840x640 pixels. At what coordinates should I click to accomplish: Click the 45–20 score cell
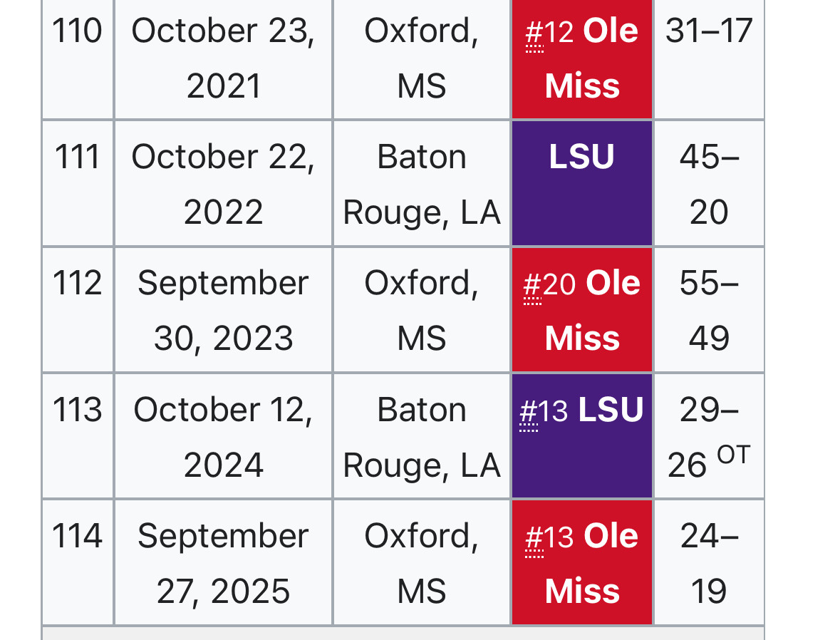click(709, 183)
